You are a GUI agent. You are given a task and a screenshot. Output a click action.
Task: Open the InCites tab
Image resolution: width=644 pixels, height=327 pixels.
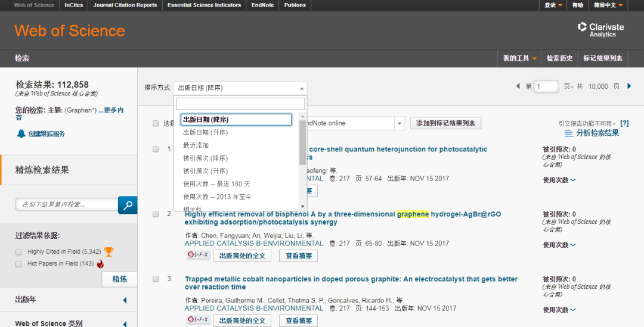point(73,5)
